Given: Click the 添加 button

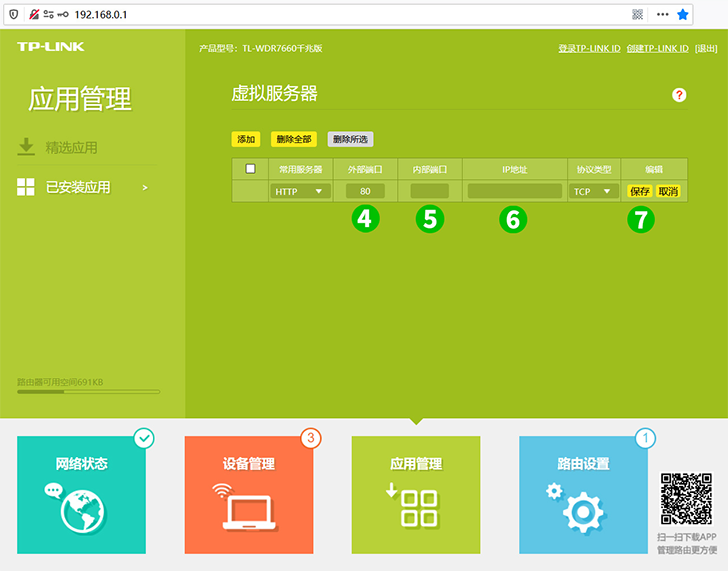Looking at the screenshot, I should click(246, 139).
